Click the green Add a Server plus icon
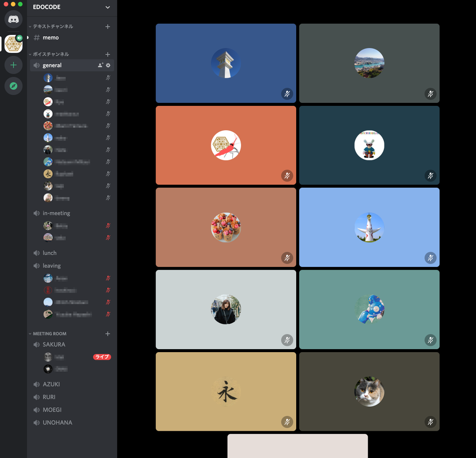The width and height of the screenshot is (476, 458). click(x=13, y=65)
